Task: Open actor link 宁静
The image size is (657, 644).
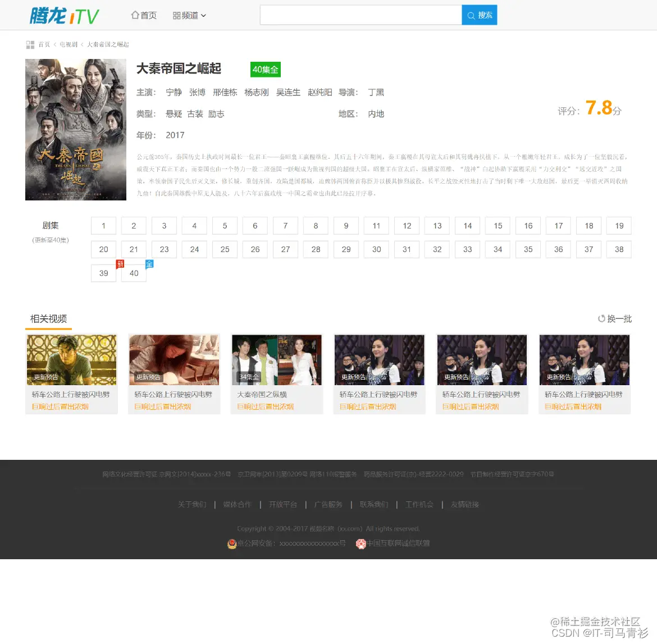Action: coord(174,93)
